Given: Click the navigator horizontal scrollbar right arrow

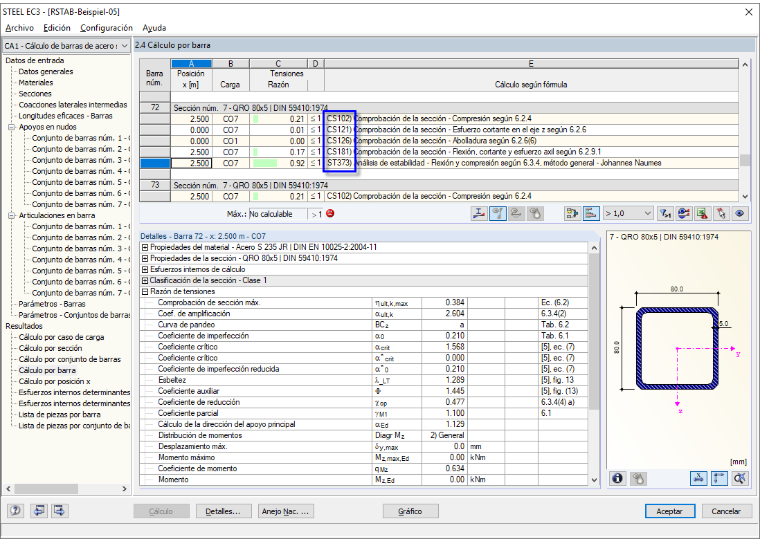Looking at the screenshot, I should [x=125, y=489].
